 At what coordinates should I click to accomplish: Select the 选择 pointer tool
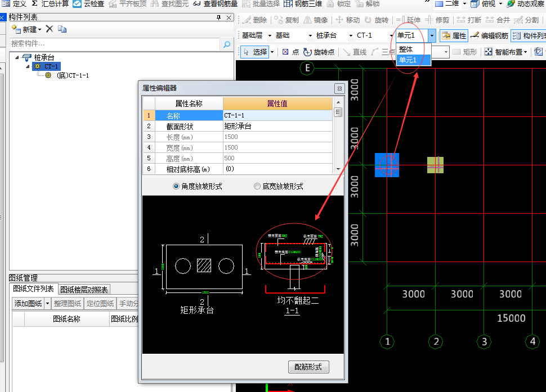(x=255, y=52)
